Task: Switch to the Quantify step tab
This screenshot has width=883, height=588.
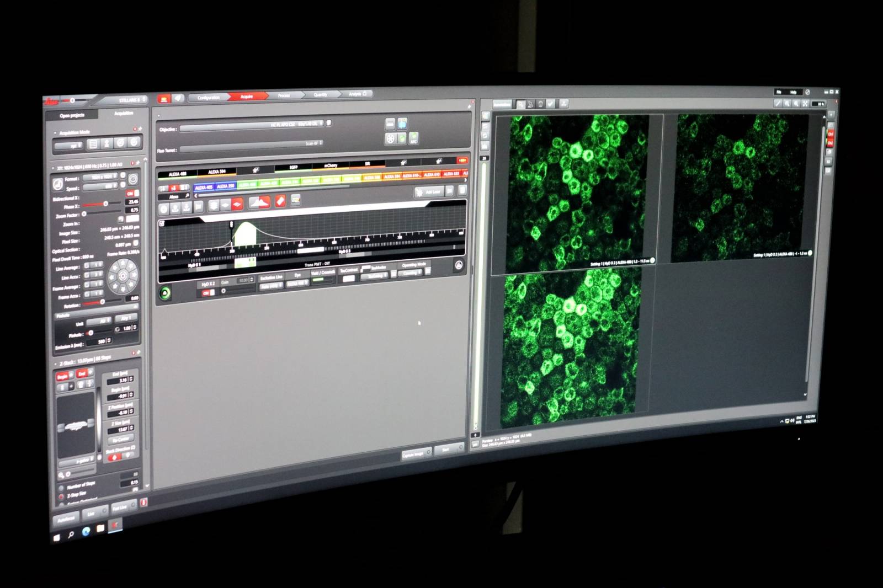Action: point(320,95)
